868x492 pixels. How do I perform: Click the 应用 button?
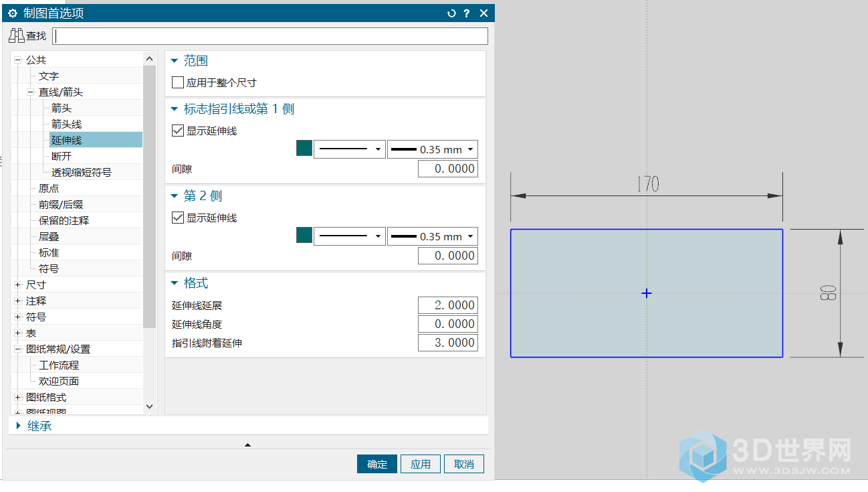[x=421, y=465]
